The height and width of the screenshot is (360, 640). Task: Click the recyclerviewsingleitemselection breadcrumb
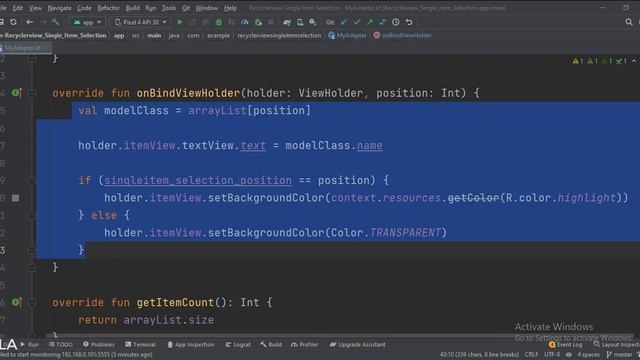[279, 36]
